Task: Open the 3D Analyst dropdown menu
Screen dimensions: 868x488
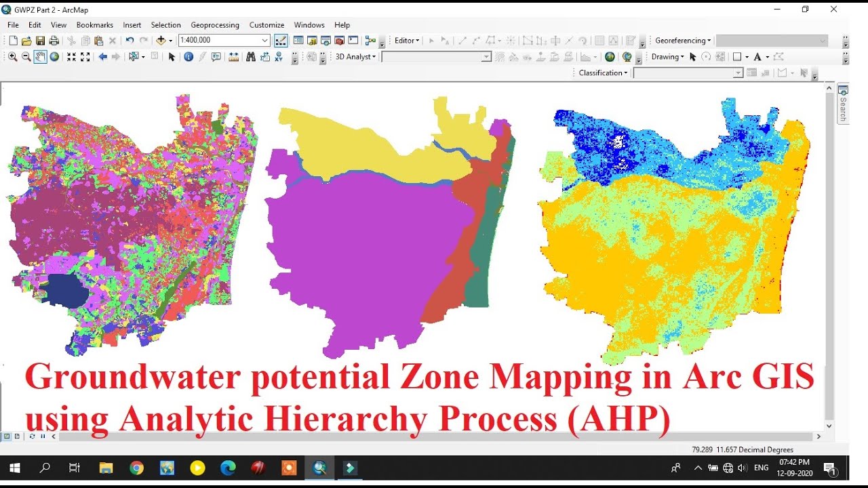Action: point(355,57)
